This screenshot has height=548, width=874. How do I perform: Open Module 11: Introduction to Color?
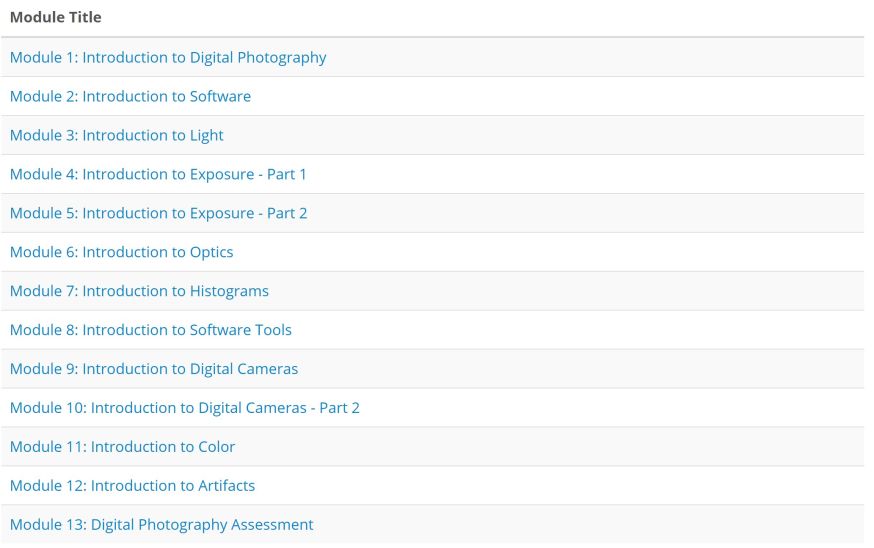pos(122,448)
